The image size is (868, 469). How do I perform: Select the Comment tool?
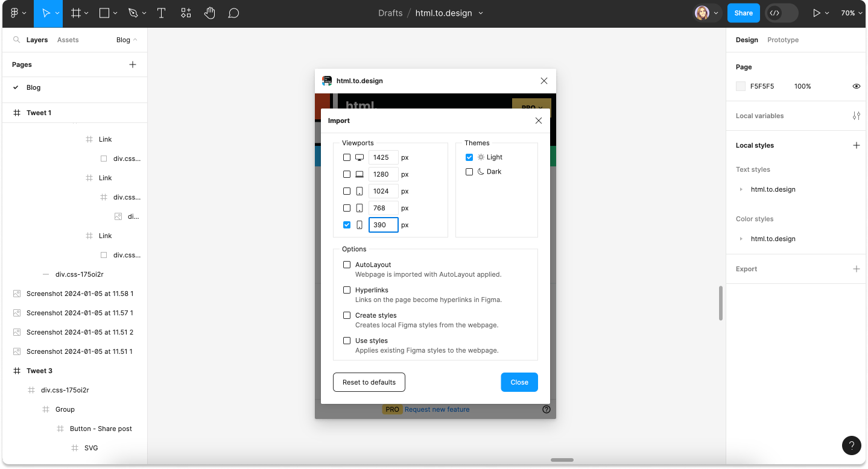234,13
